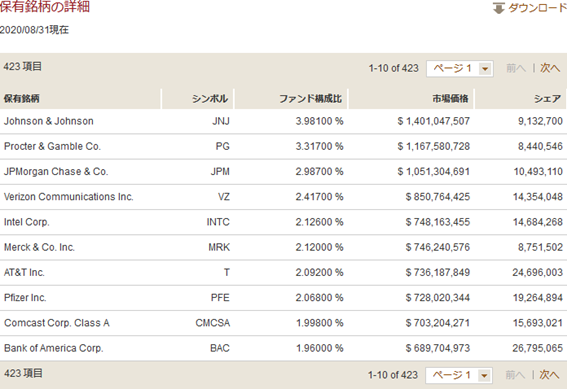The height and width of the screenshot is (389, 567).
Task: Click market value $ 1,167,580,728
Action: 434,146
